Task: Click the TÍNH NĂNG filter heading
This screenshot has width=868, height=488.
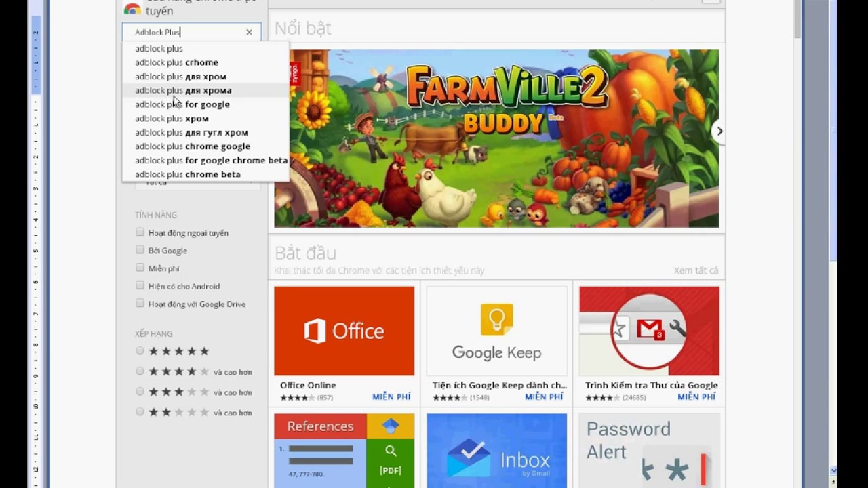Action: pos(156,215)
